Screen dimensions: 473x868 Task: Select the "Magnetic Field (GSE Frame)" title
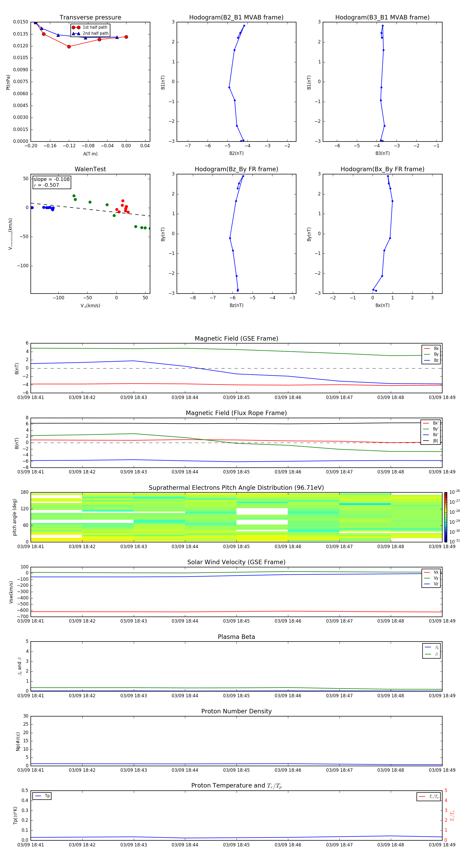[236, 339]
